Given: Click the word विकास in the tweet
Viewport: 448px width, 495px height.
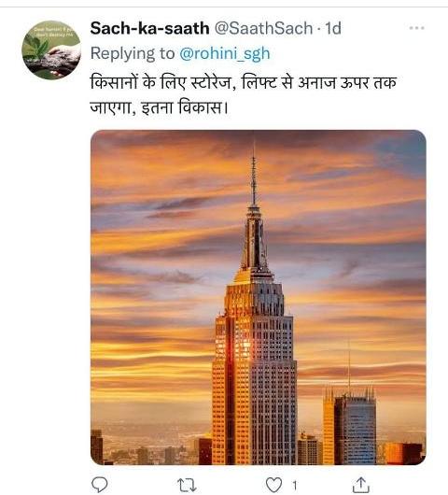Looking at the screenshot, I should [x=200, y=107].
